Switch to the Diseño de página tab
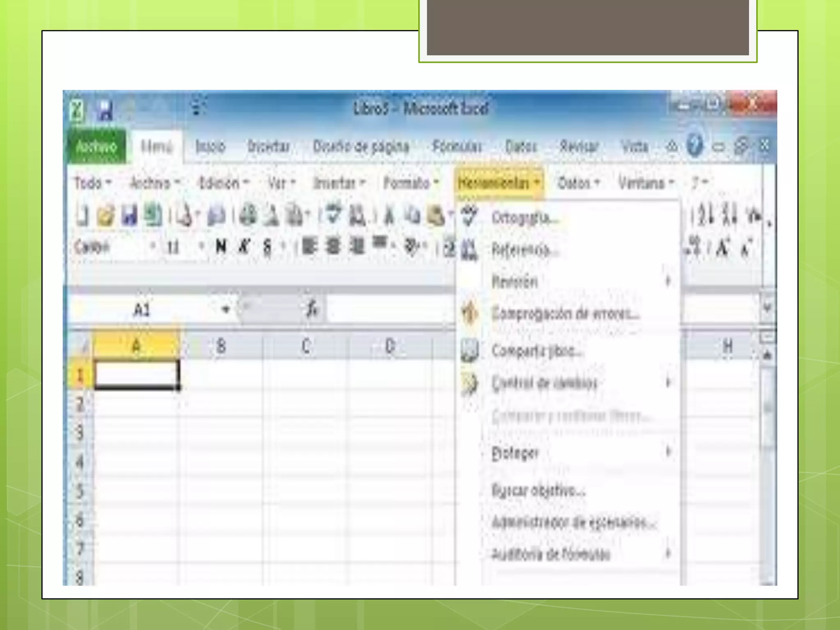This screenshot has height=630, width=840. point(361,146)
